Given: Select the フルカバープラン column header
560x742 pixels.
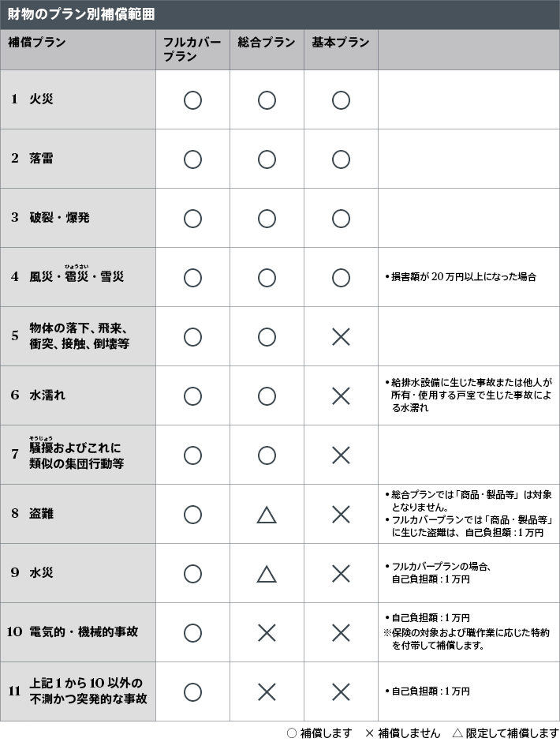Looking at the screenshot, I should (x=192, y=50).
